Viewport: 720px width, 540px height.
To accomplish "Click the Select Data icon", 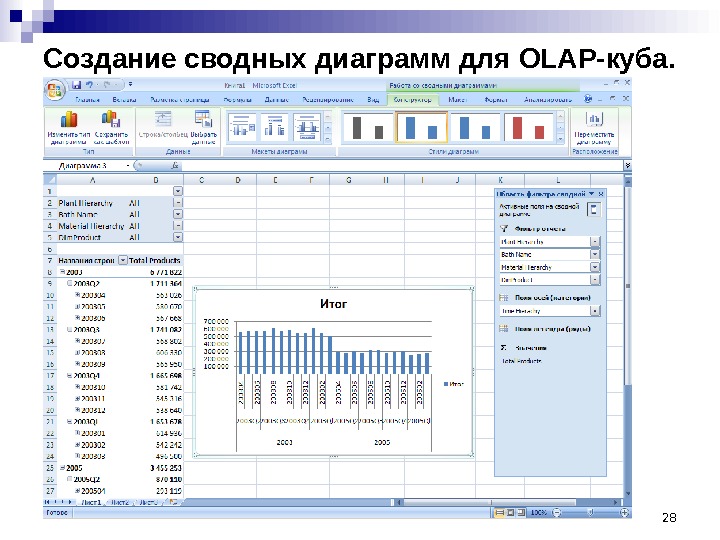I will tap(203, 119).
